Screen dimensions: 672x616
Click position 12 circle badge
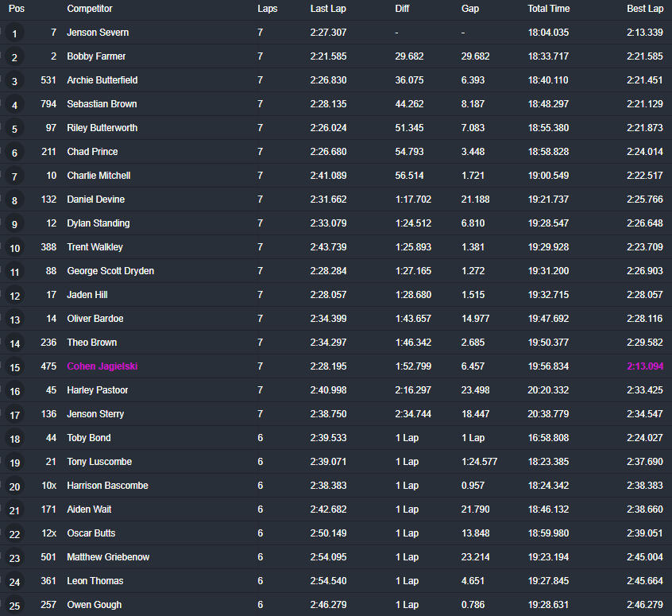tap(14, 296)
